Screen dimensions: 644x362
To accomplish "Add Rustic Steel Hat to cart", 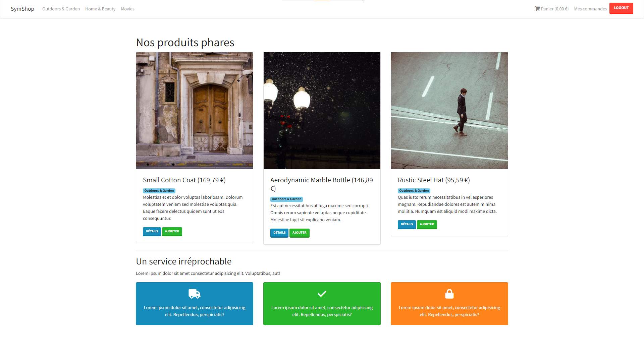I will click(427, 224).
